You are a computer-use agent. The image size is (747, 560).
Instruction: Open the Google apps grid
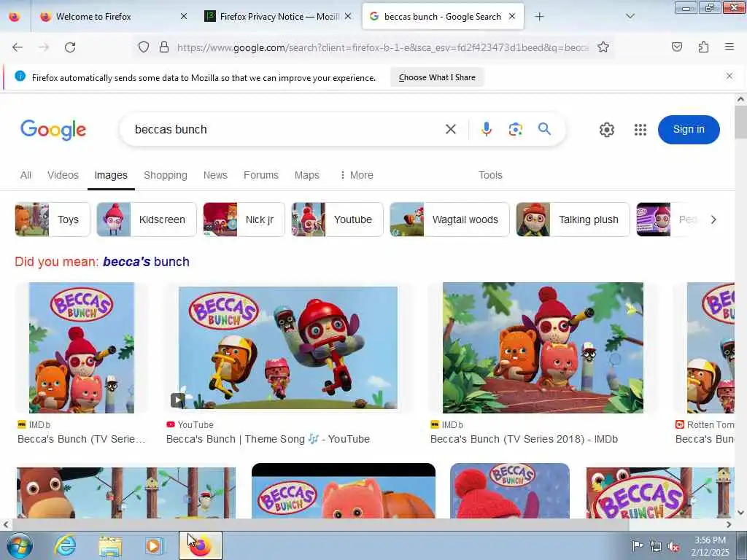pyautogui.click(x=640, y=130)
